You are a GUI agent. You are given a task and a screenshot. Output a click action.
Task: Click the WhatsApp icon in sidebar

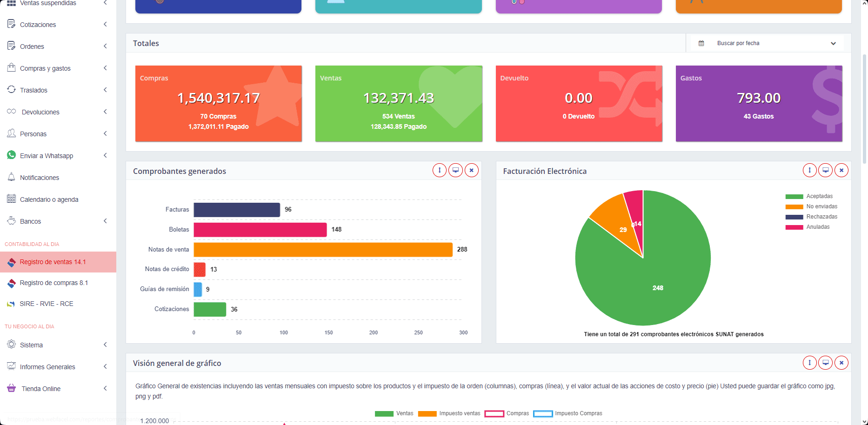(12, 155)
